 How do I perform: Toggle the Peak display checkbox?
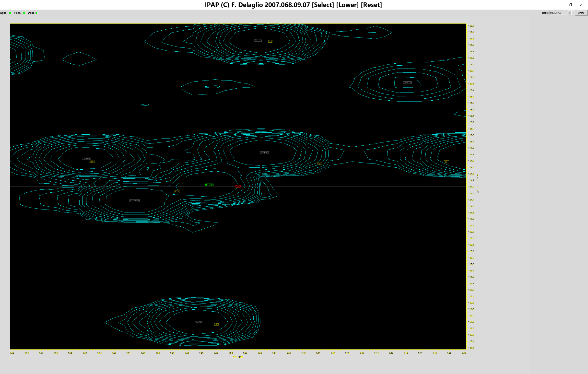click(x=24, y=13)
